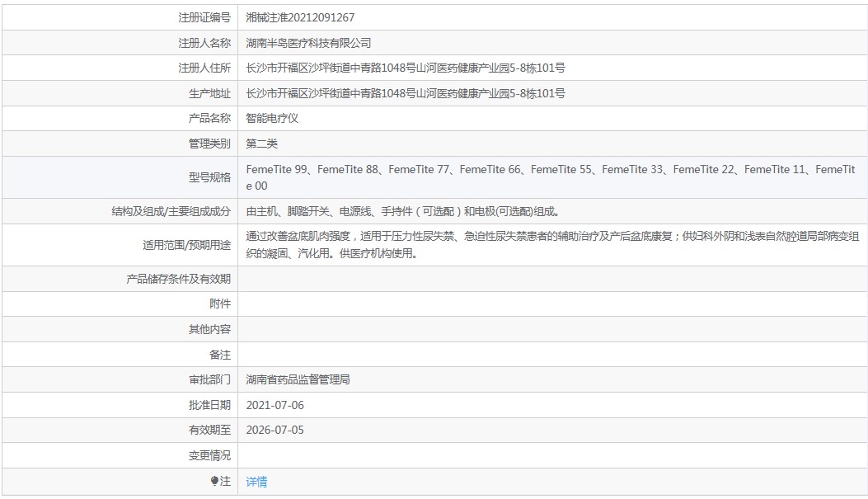This screenshot has width=868, height=499.
Task: Click the FemeTite model list text
Action: point(551,178)
